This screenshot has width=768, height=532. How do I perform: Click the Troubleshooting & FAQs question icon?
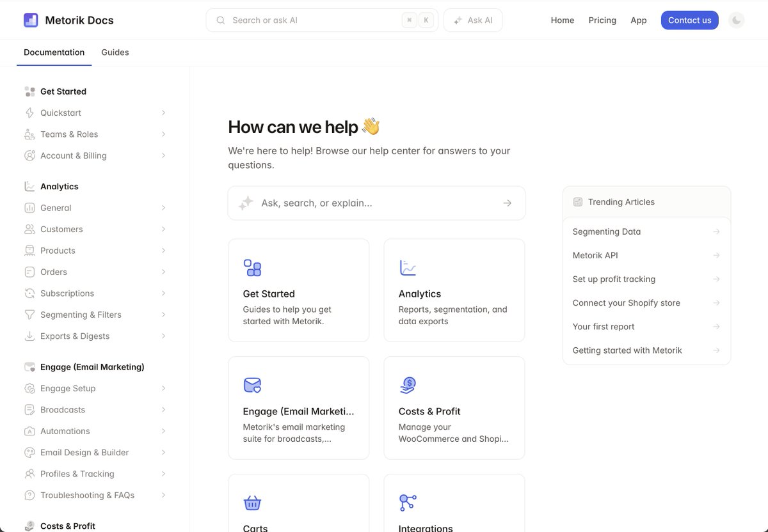click(29, 496)
